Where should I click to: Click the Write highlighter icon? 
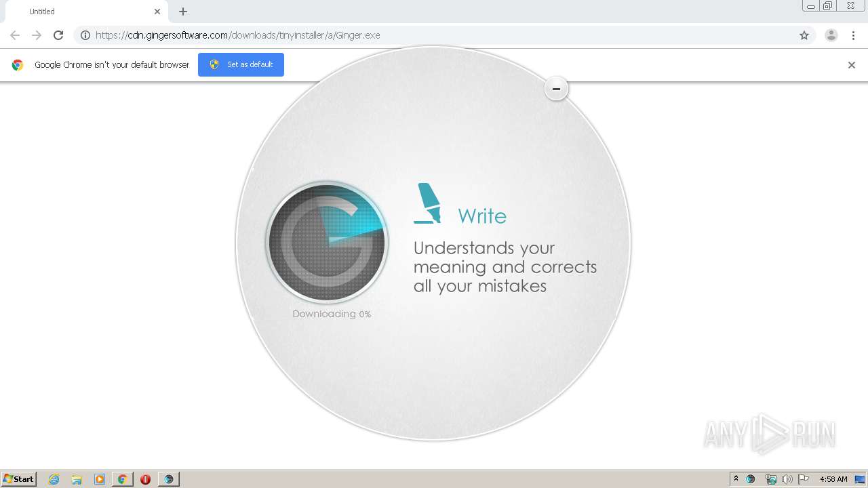pos(427,203)
